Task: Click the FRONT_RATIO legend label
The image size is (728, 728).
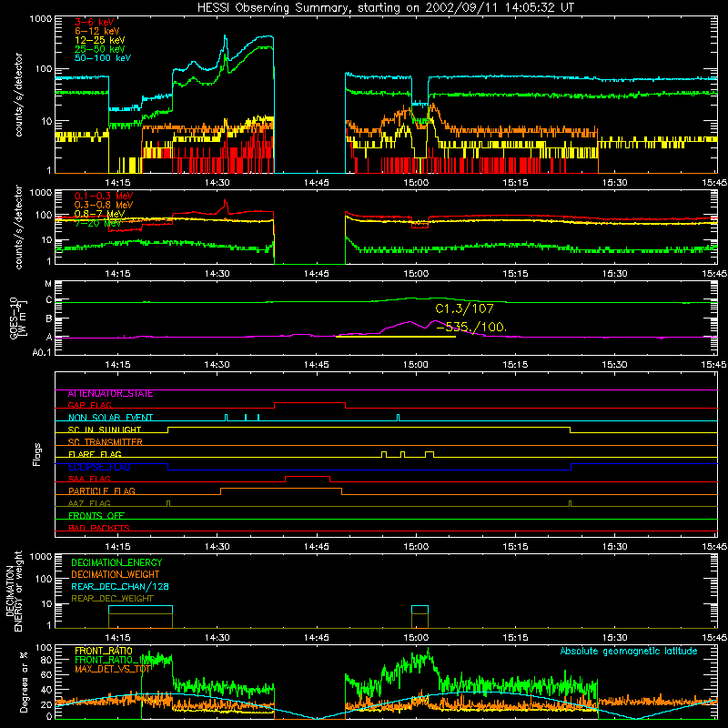Action: point(104,652)
